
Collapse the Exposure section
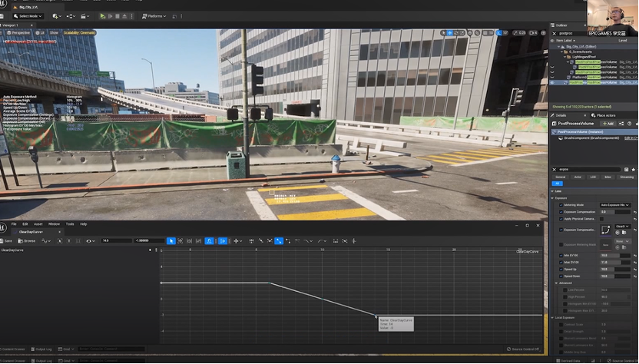pos(553,198)
